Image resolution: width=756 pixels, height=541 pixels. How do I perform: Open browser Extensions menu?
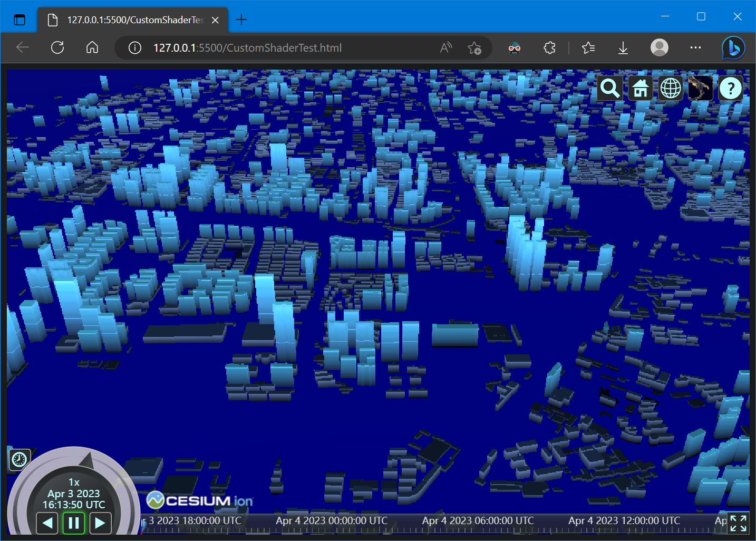click(549, 48)
